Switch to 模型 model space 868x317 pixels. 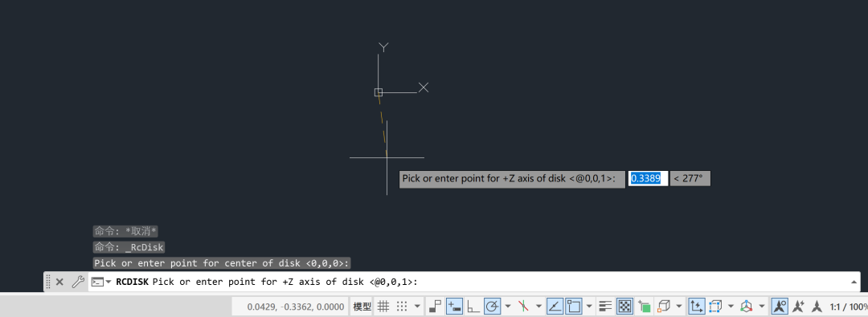click(362, 306)
